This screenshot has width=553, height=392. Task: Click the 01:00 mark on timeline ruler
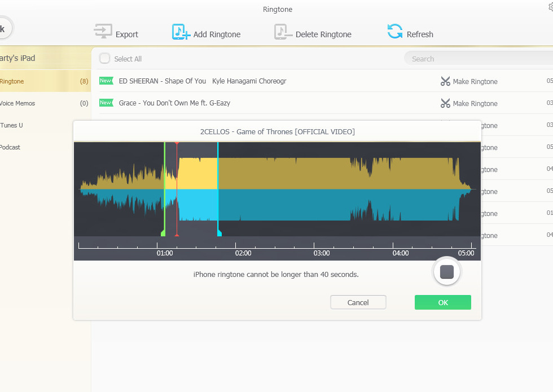(x=165, y=253)
